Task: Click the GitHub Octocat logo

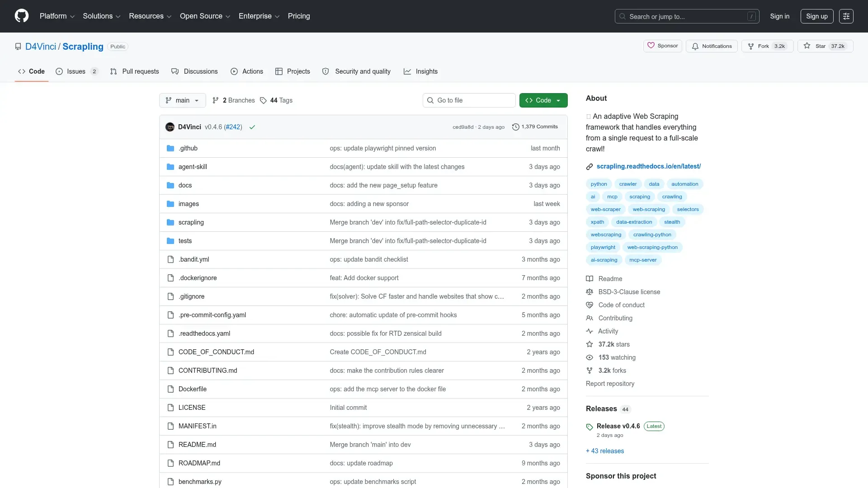Action: 22,16
